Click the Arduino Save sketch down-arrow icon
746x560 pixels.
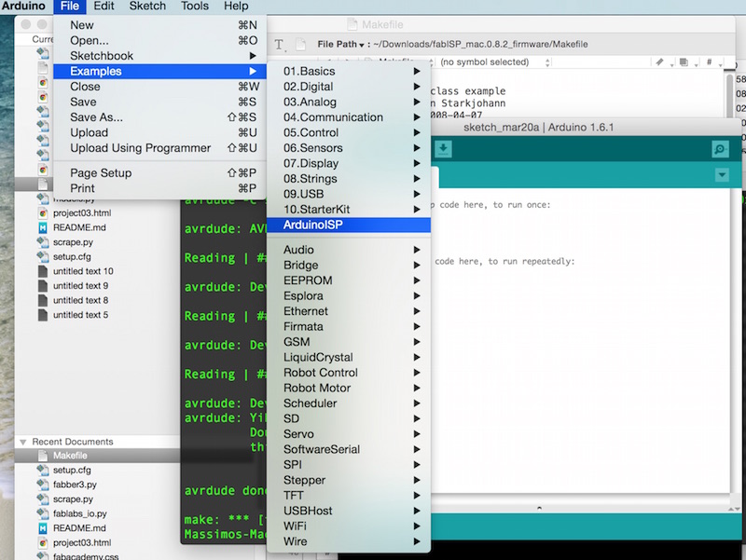(444, 149)
